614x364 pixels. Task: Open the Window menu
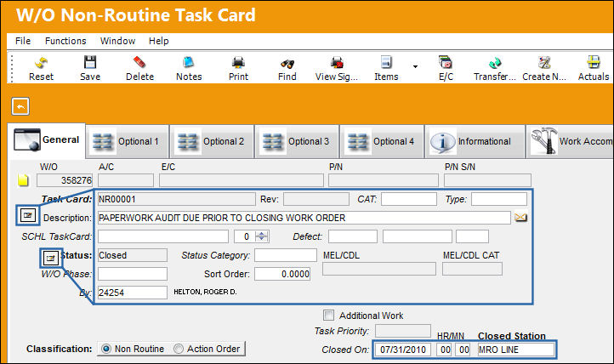[x=117, y=41]
